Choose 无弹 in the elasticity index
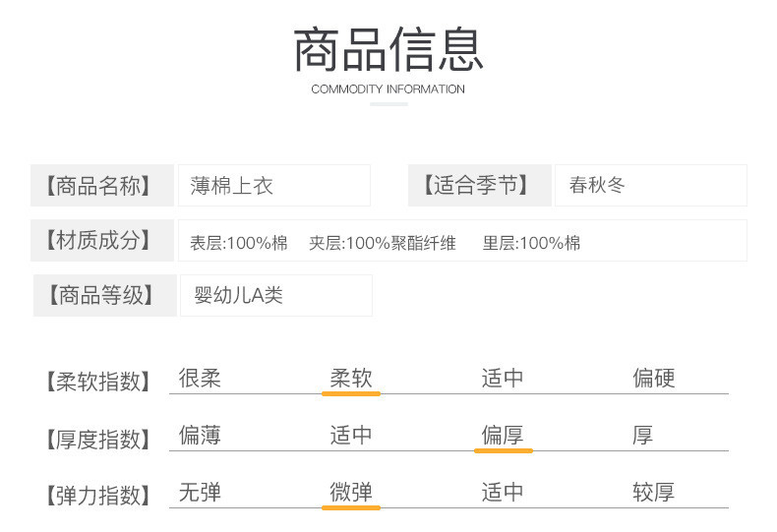The image size is (777, 532). click(x=200, y=493)
